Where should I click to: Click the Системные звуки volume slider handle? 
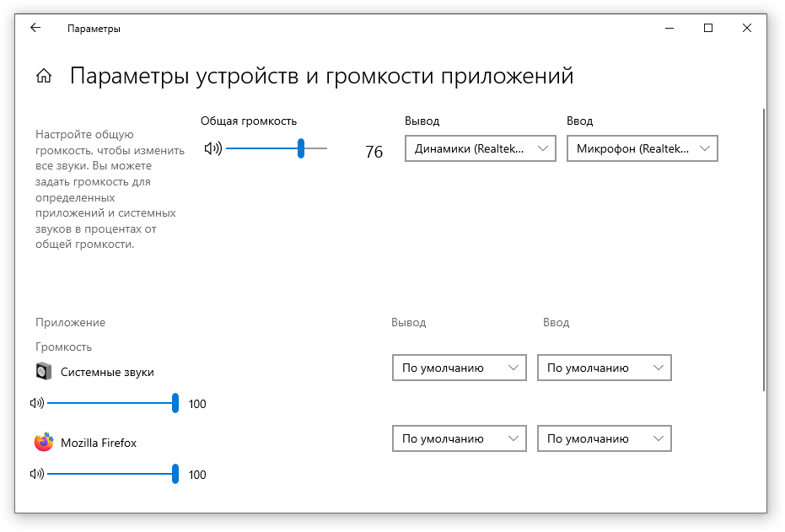175,403
